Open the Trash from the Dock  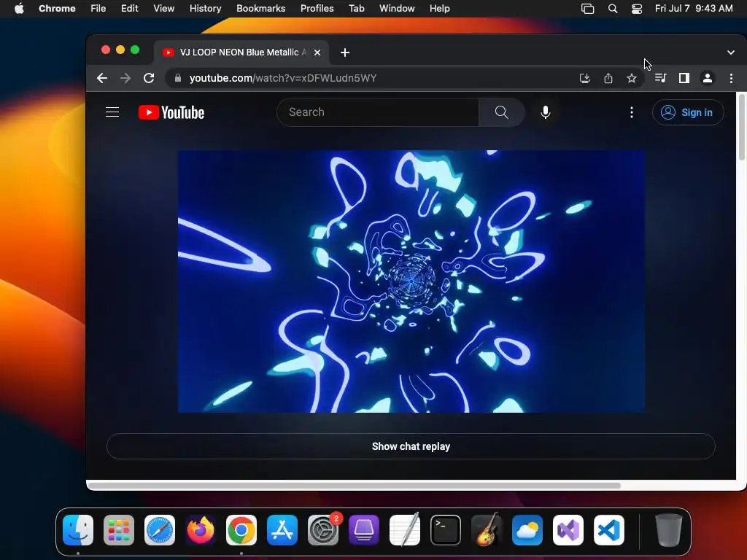click(669, 530)
